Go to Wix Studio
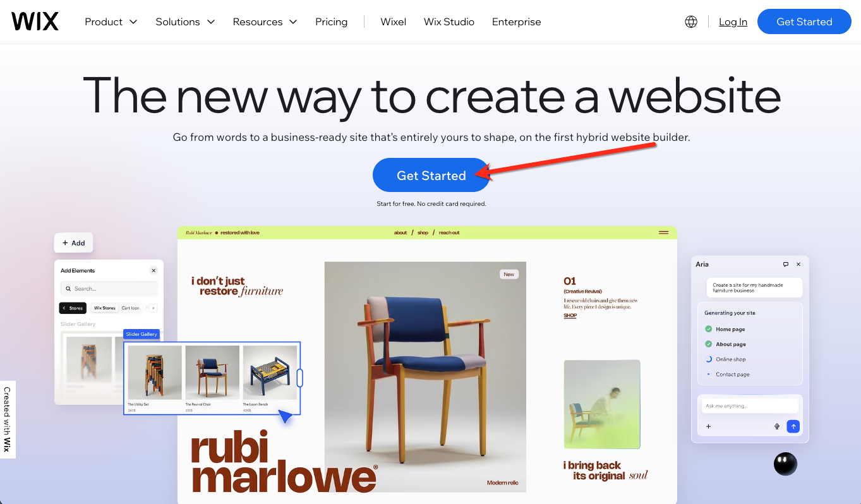 click(x=449, y=21)
